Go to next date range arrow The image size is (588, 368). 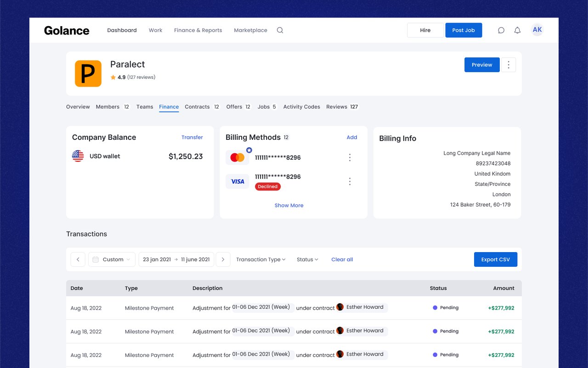tap(223, 259)
